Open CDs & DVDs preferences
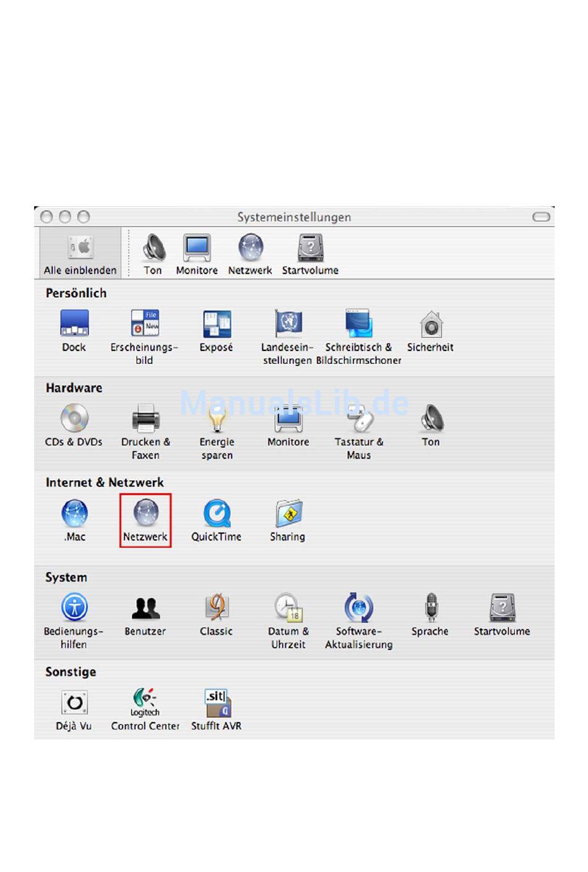The width and height of the screenshot is (588, 872). tap(74, 426)
